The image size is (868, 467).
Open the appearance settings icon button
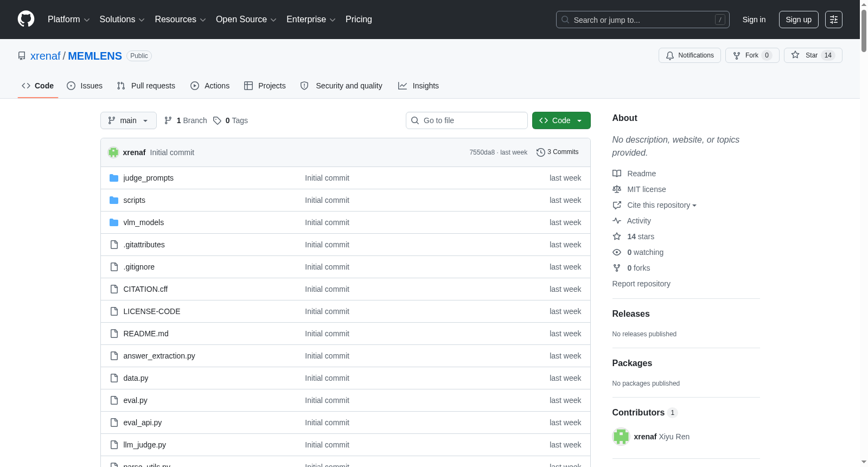point(834,20)
